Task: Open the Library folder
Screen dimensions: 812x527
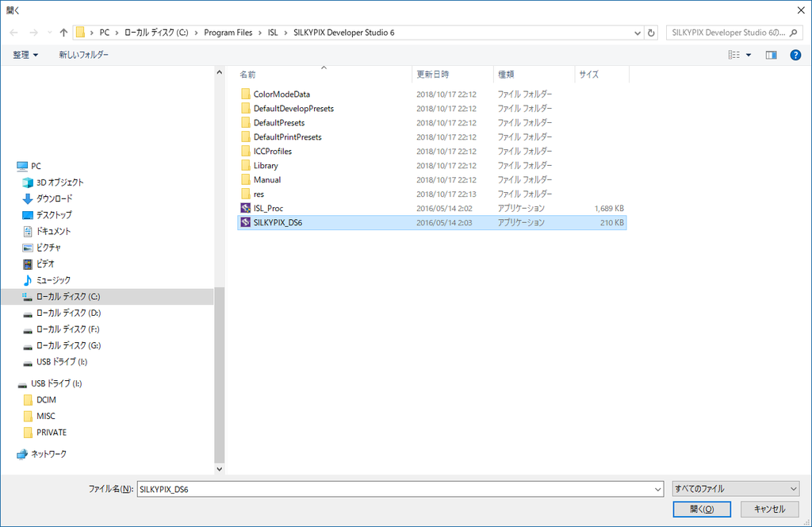Action: (432, 166)
